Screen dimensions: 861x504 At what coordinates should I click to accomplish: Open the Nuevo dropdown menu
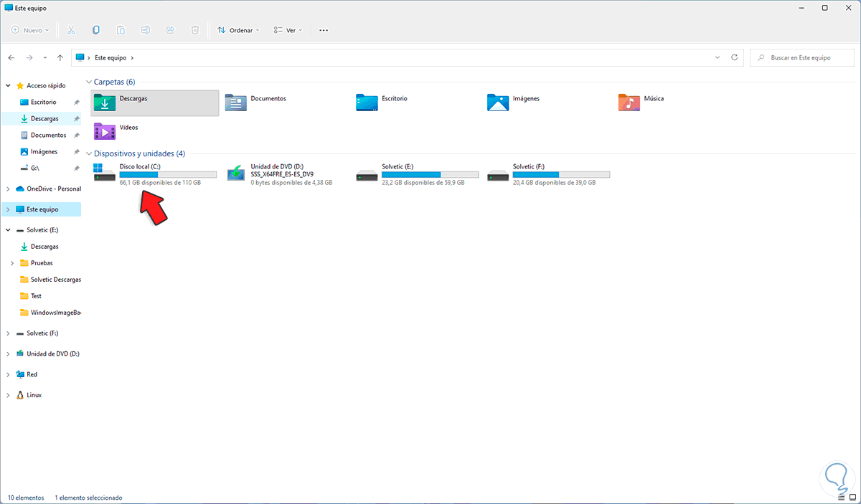click(x=30, y=30)
